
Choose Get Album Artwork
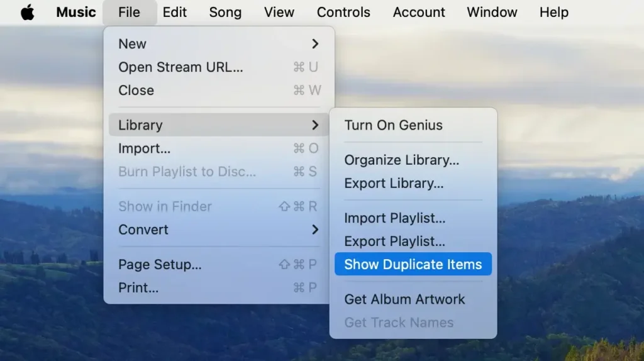413,299
